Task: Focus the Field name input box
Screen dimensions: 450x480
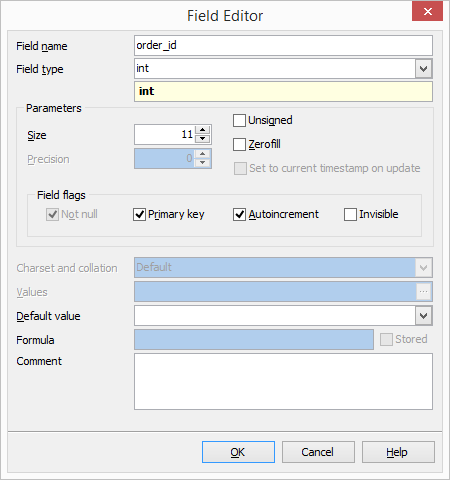Action: click(283, 46)
